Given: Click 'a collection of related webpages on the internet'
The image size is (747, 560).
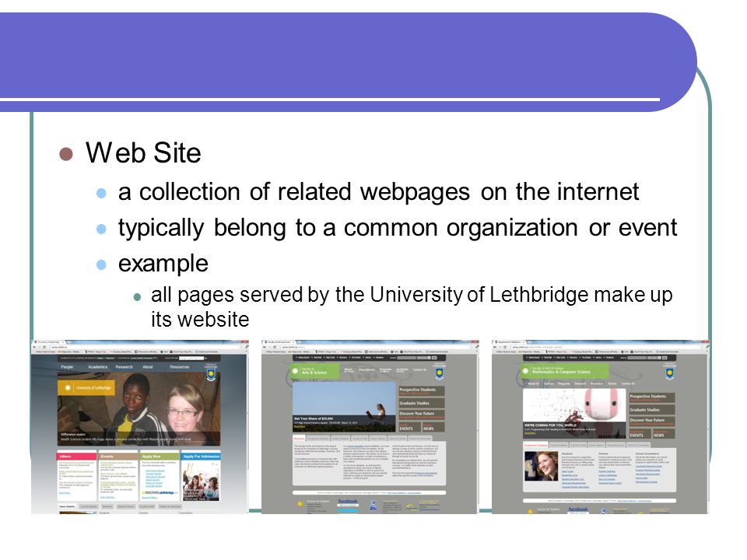Looking at the screenshot, I should pos(378,192).
